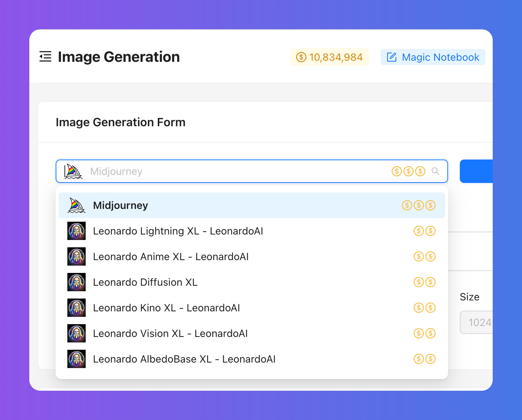The image size is (522, 420).
Task: Click the cost coins on Leonardo AlbedoBase XL row
Action: coord(425,359)
